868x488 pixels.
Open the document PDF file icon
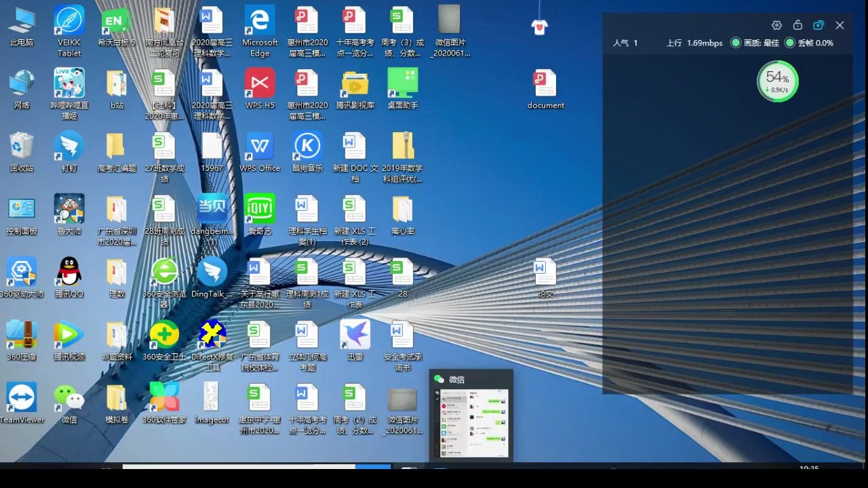click(545, 89)
